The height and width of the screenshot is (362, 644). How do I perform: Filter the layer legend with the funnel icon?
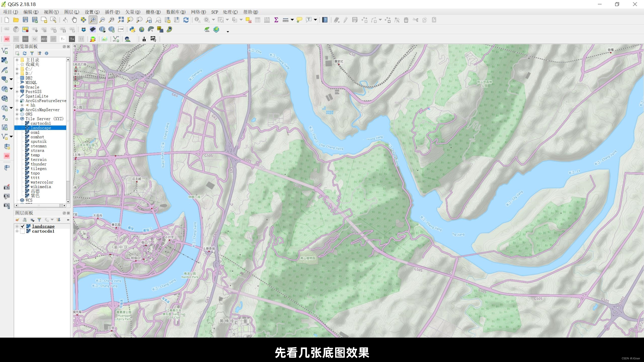tap(39, 220)
